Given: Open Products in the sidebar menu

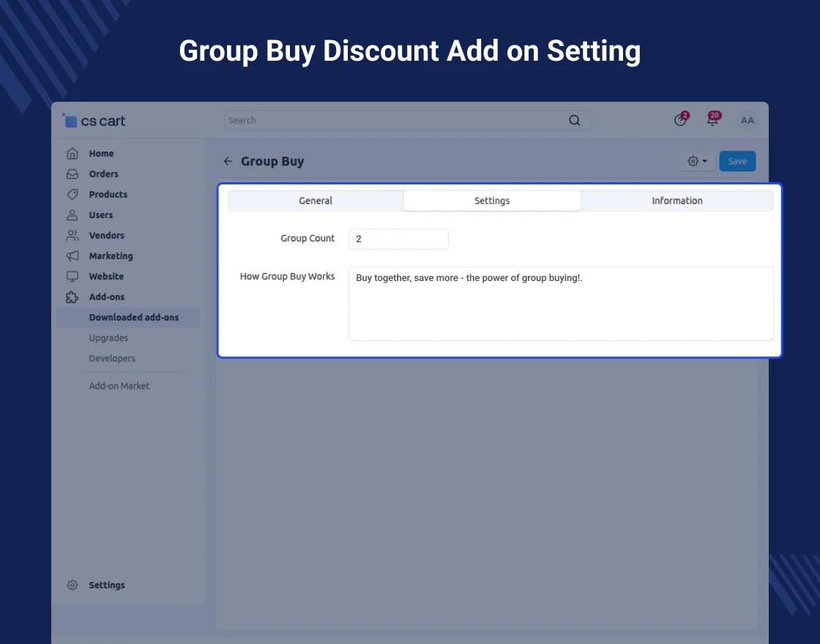Looking at the screenshot, I should (108, 195).
